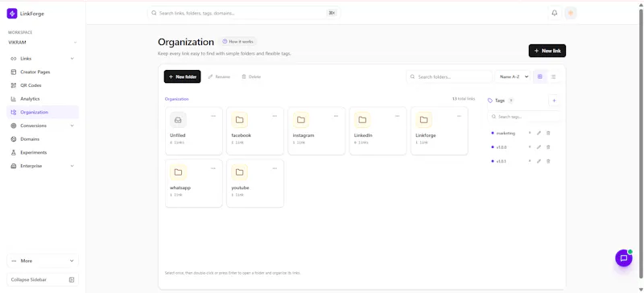The height and width of the screenshot is (293, 644).
Task: Open the Name A-Z sort dropdown
Action: [x=513, y=76]
